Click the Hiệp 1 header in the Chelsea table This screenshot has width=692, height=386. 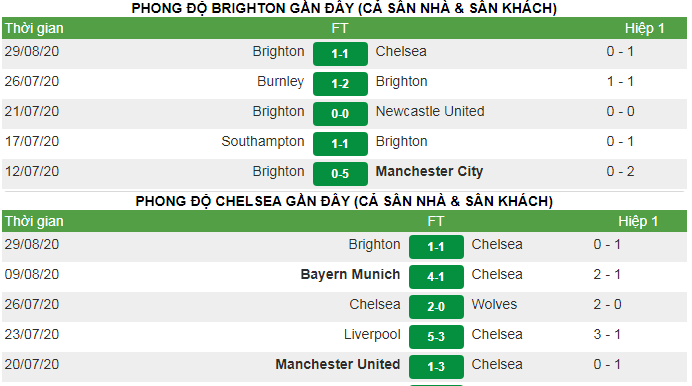pos(638,221)
